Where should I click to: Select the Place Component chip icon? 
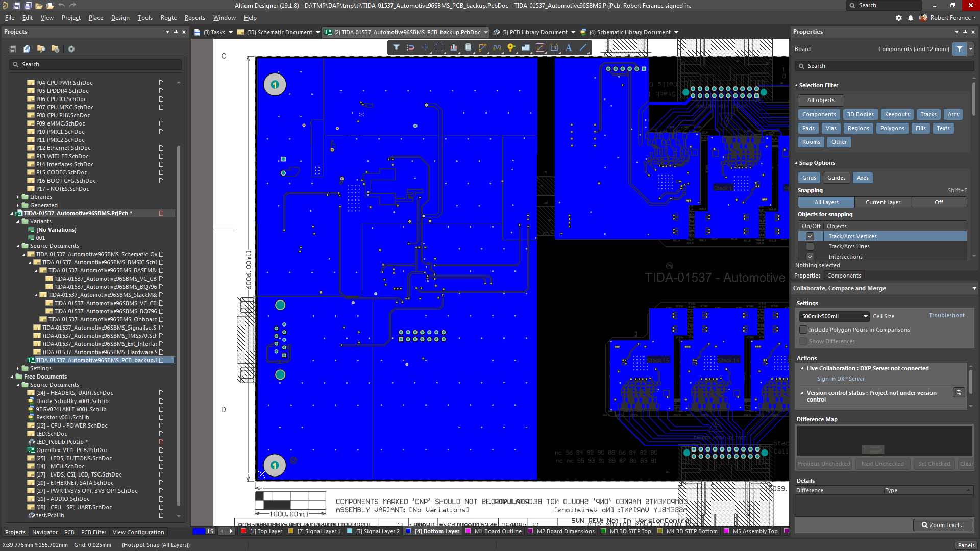pyautogui.click(x=468, y=47)
